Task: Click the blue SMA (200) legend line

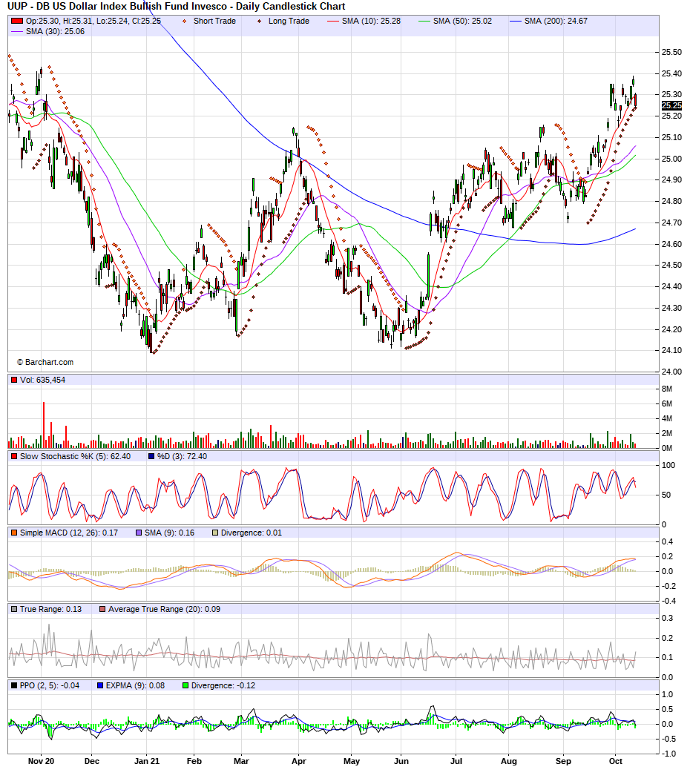Action: click(516, 21)
